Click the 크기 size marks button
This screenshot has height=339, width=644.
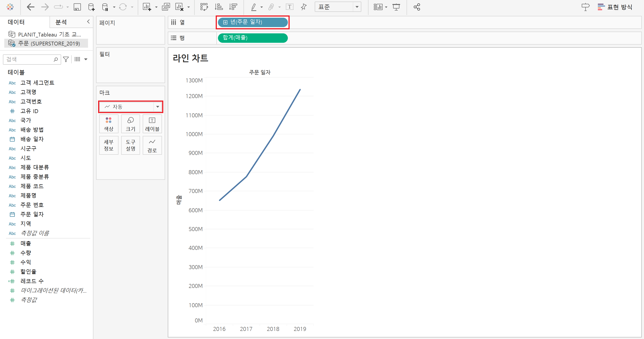coord(131,124)
